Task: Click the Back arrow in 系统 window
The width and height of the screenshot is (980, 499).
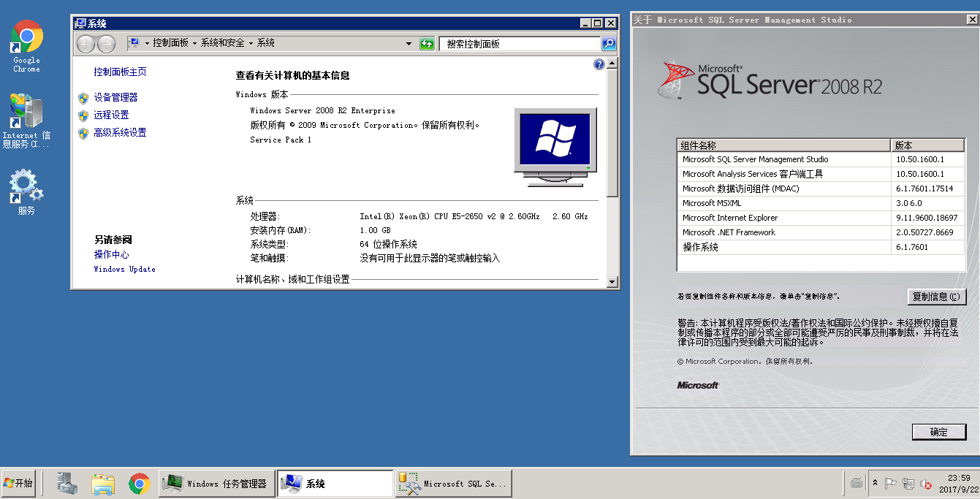Action: coord(86,44)
